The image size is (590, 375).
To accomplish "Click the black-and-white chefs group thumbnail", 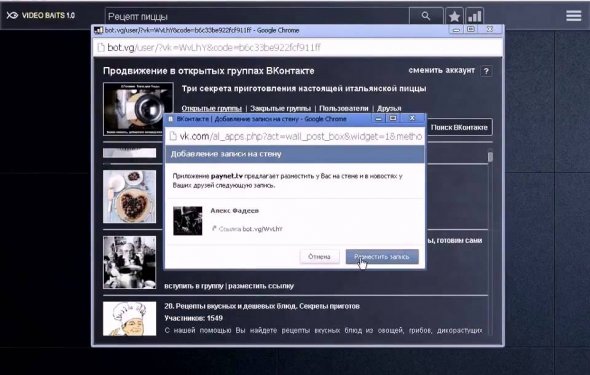I will coord(129,262).
